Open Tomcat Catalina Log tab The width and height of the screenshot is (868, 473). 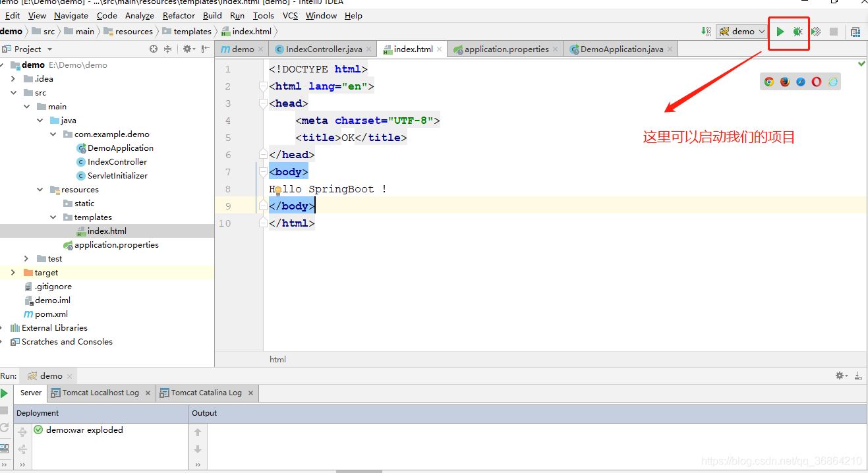(x=206, y=393)
